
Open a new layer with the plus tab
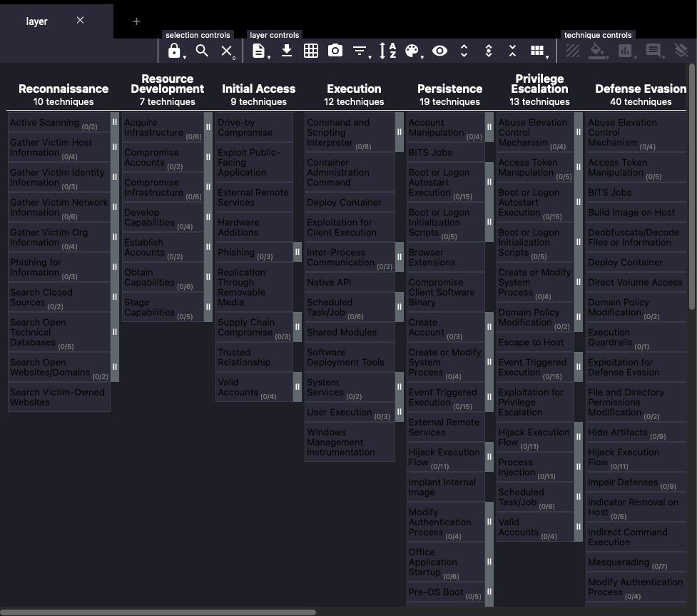(136, 21)
